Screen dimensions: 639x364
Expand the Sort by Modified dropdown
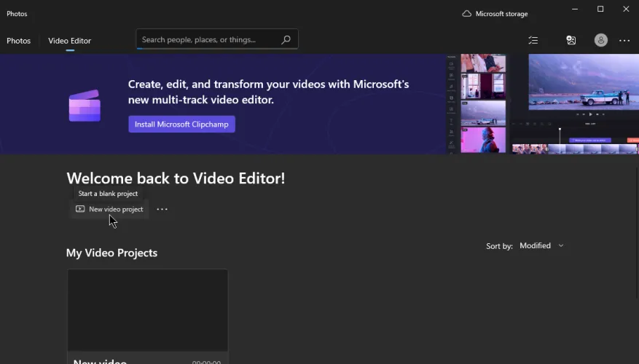click(x=541, y=246)
